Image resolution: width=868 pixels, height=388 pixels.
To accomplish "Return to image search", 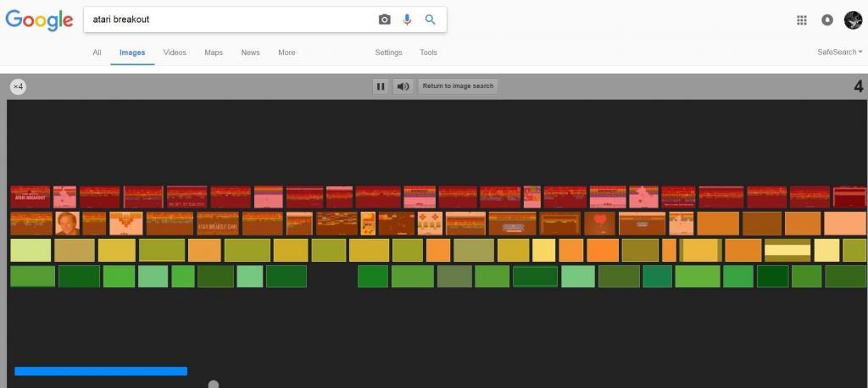I will [x=458, y=86].
